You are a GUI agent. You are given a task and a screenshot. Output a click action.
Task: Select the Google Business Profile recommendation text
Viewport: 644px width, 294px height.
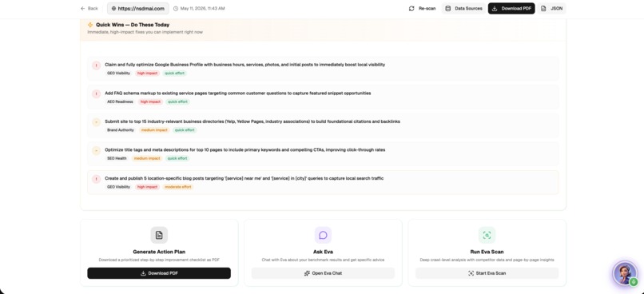coord(244,65)
